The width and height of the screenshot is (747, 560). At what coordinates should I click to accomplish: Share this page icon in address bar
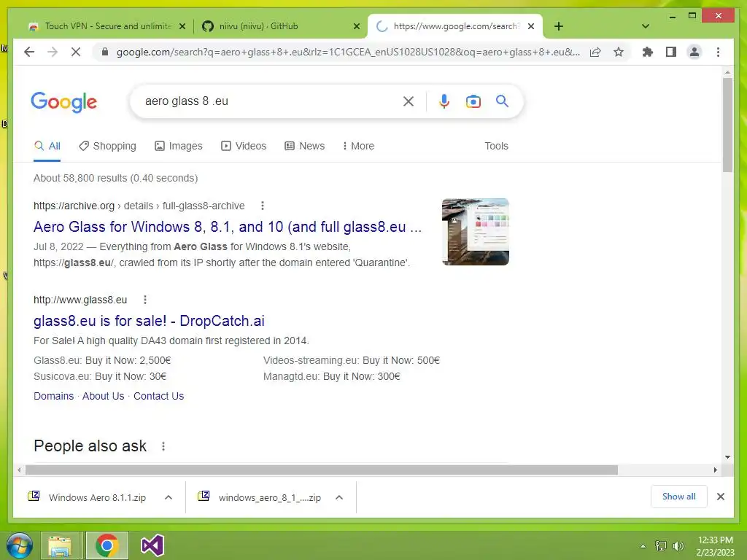click(x=595, y=52)
